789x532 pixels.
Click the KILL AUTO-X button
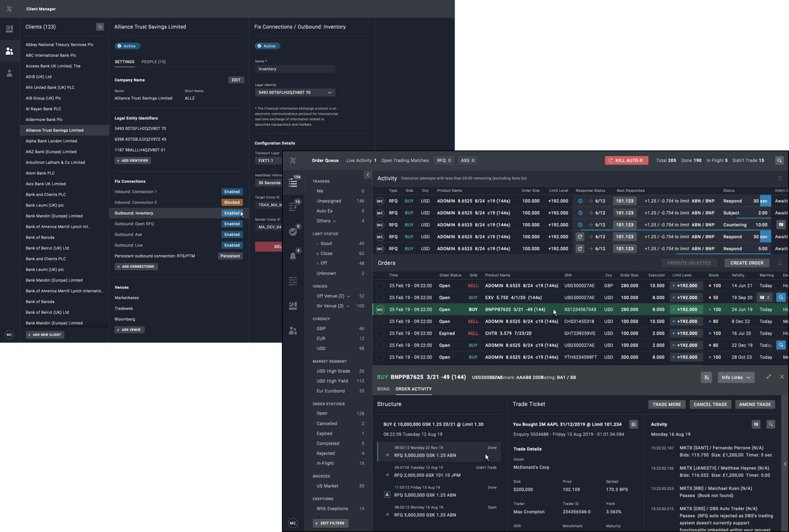[626, 161]
